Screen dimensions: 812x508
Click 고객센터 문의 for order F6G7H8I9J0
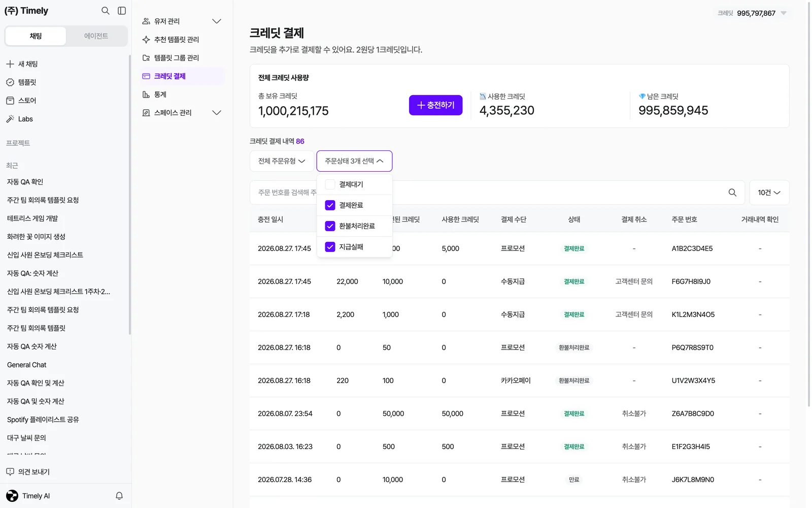click(x=634, y=281)
